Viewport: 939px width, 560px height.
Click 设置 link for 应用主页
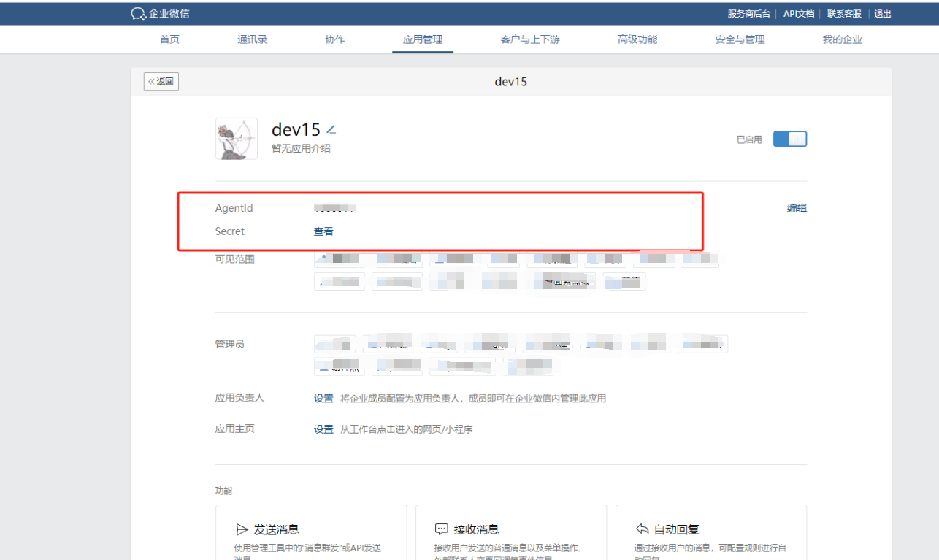[x=323, y=429]
